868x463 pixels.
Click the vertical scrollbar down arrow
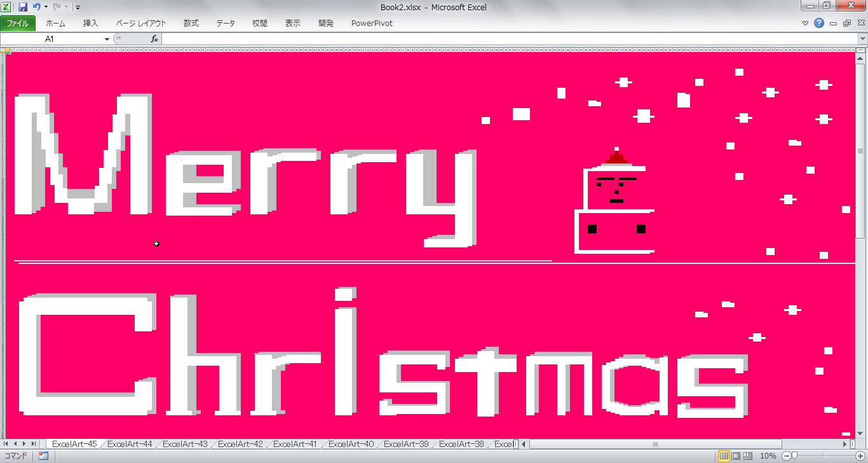click(861, 432)
